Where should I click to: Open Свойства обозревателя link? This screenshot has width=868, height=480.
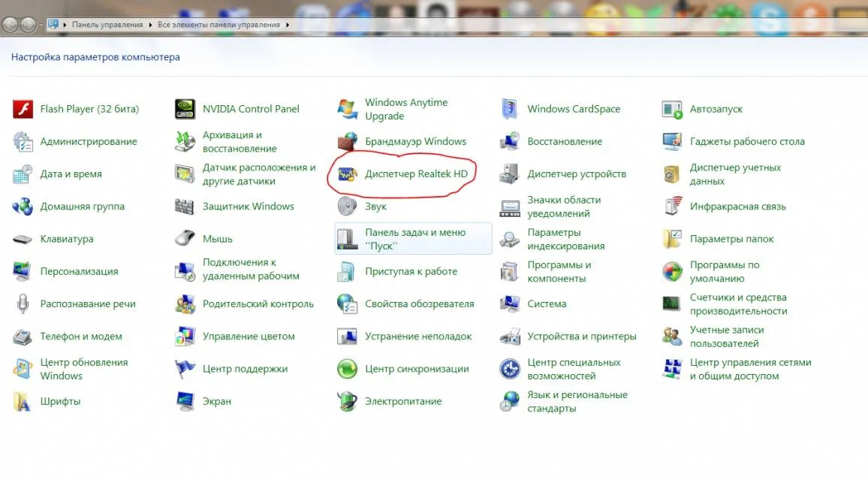(420, 304)
